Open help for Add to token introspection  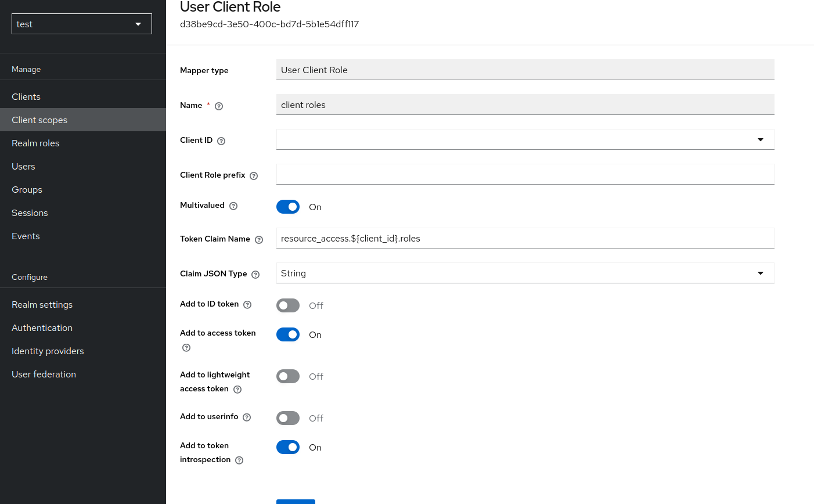pos(239,460)
